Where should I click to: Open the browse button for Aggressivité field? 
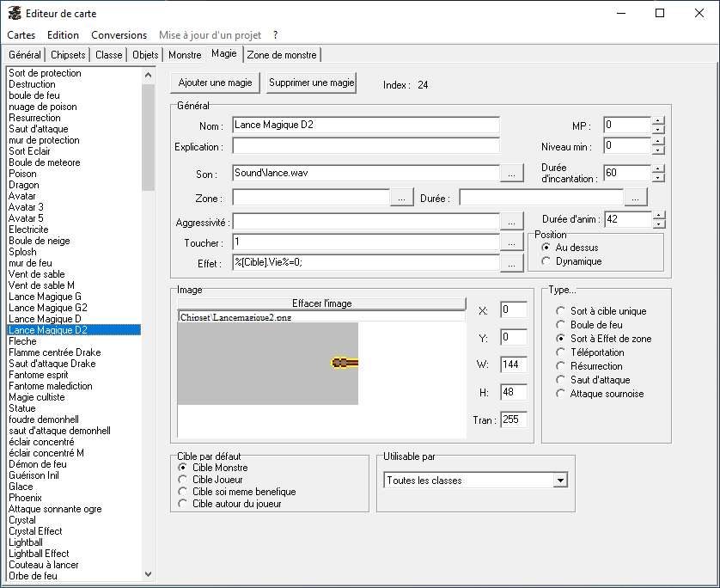(x=511, y=222)
